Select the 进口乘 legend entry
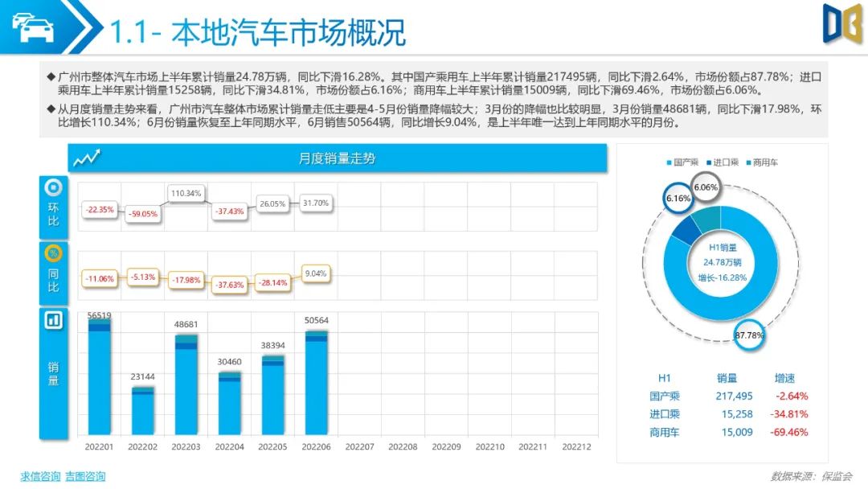The width and height of the screenshot is (868, 489). [723, 162]
